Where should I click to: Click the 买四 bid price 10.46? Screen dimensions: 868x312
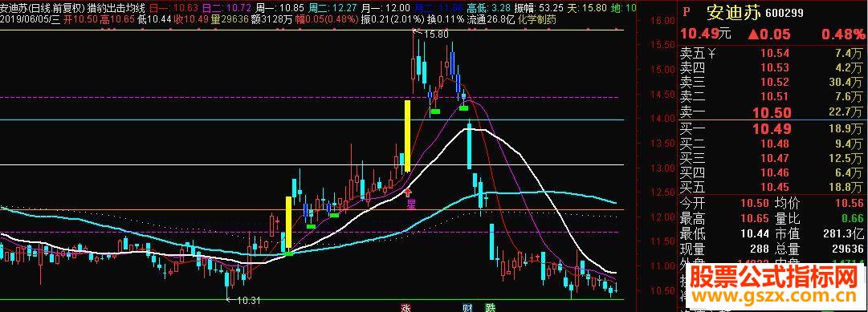773,173
